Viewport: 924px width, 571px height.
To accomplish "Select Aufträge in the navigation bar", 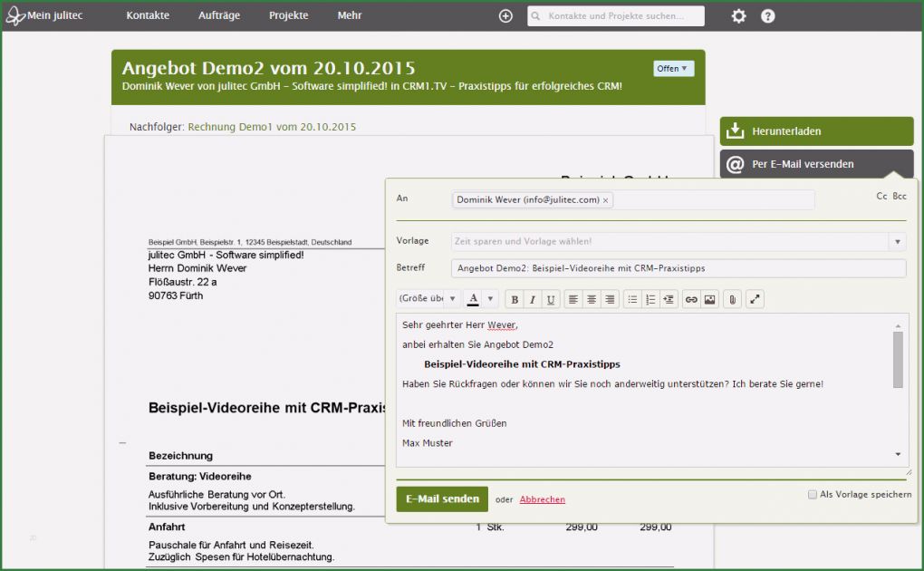I will click(x=218, y=15).
